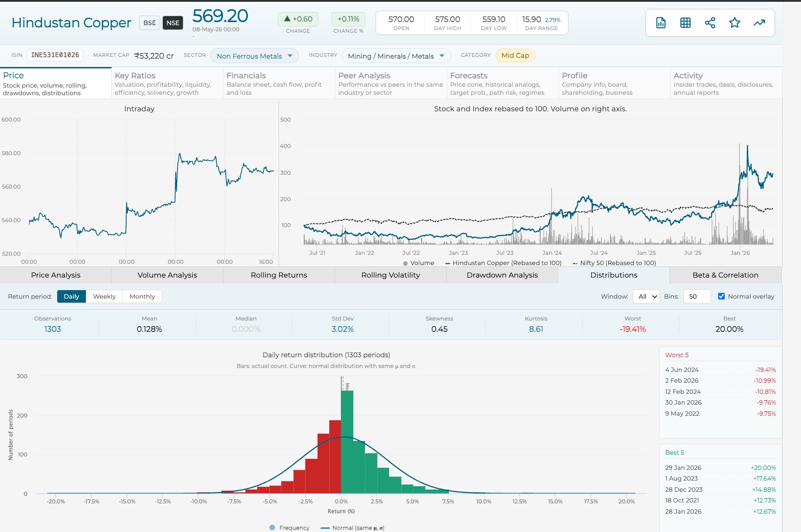The width and height of the screenshot is (801, 532).
Task: Switch to Beta & Correlation sub-tab
Action: tap(725, 275)
